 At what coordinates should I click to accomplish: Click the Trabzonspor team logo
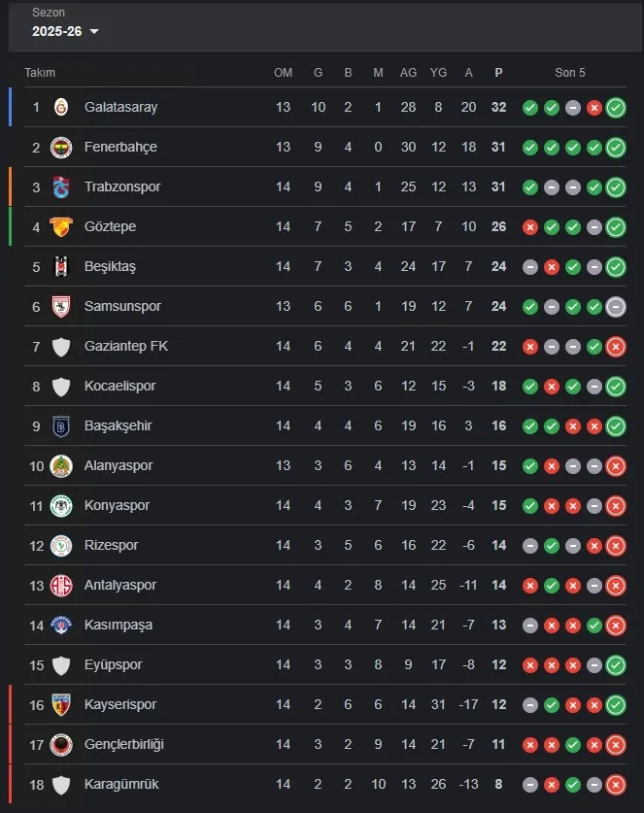click(61, 186)
